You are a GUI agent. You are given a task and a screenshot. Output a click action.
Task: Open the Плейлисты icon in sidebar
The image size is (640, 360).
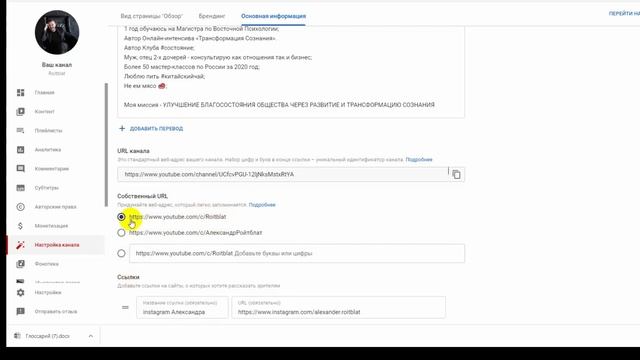(x=20, y=131)
